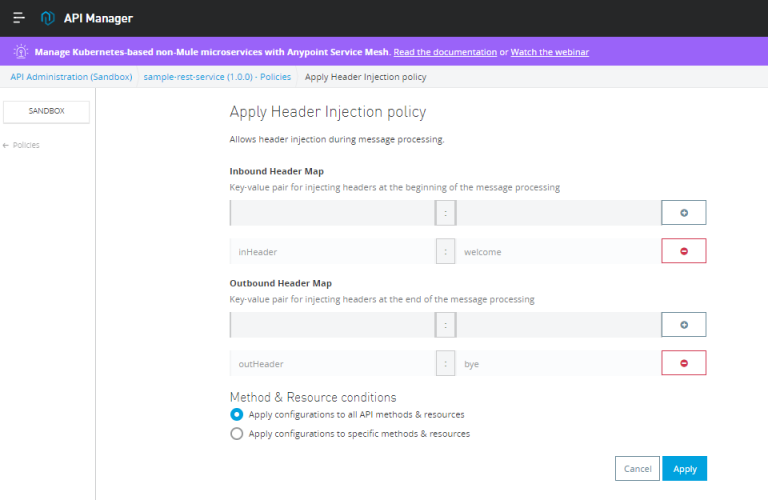Go to sample-rest-service (1.0.0) Policies breadcrumb

(217, 77)
